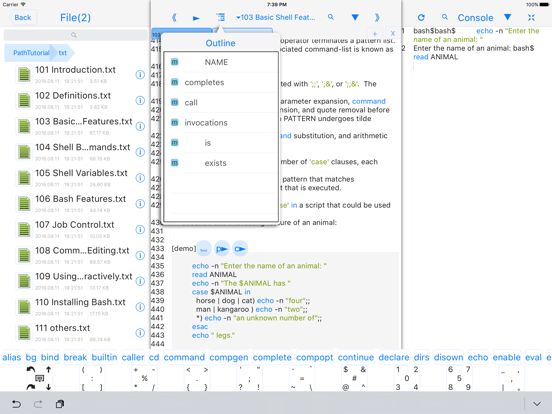Paste from clipboard icon on keyboard bar
This screenshot has width=552, height=414.
tap(60, 404)
